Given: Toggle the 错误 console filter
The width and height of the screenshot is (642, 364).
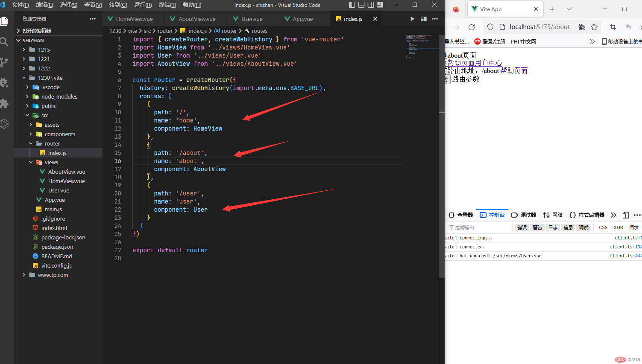Looking at the screenshot, I should pyautogui.click(x=522, y=227).
